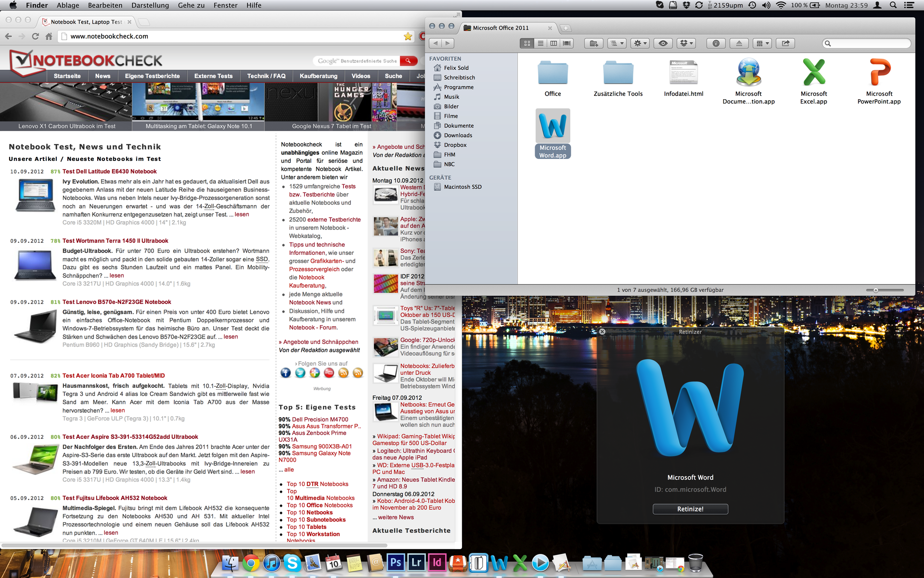Viewport: 924px width, 578px height.
Task: Open the Fenster menu in menu bar
Action: pyautogui.click(x=225, y=5)
